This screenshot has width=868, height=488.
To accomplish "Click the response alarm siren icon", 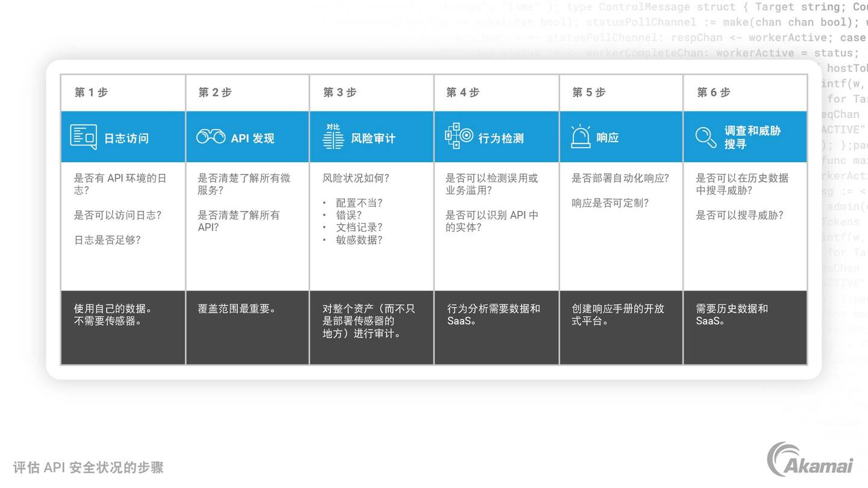I will [580, 137].
